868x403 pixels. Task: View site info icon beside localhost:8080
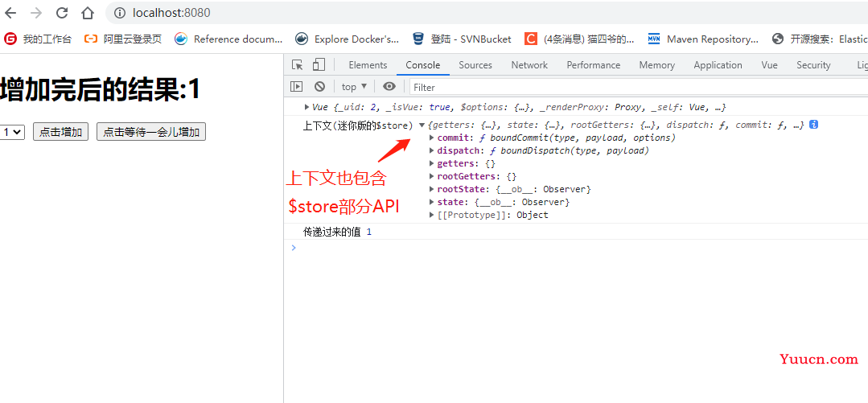pos(118,13)
